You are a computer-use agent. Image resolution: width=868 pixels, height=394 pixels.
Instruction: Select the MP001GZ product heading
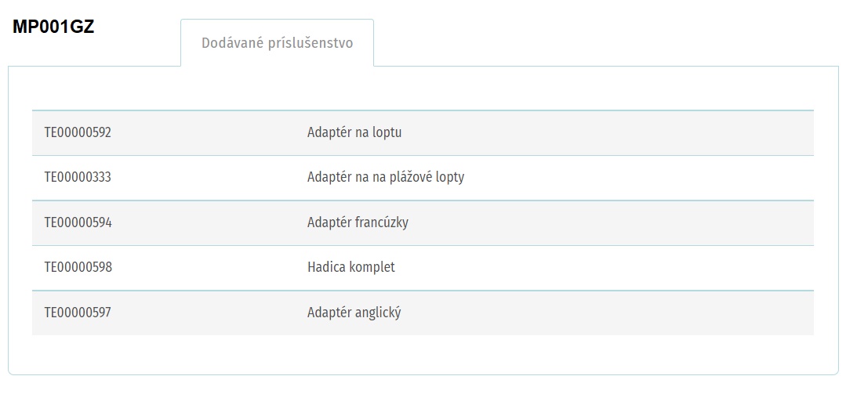pyautogui.click(x=53, y=27)
